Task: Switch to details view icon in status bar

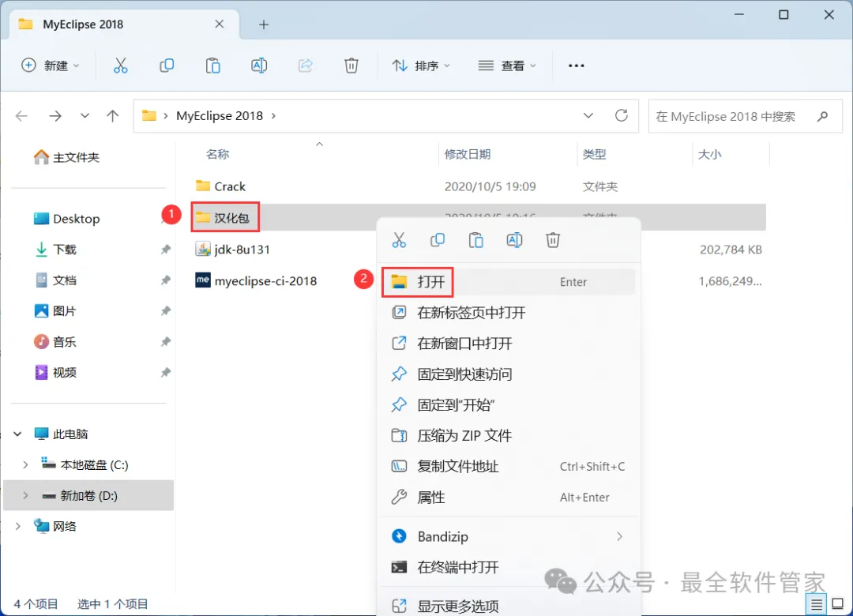Action: pyautogui.click(x=816, y=604)
